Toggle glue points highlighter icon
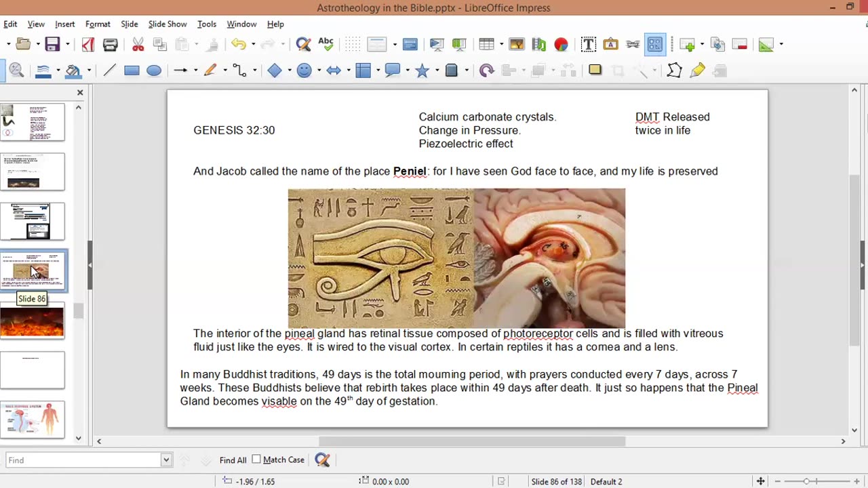Viewport: 868px width, 488px height. [x=697, y=70]
